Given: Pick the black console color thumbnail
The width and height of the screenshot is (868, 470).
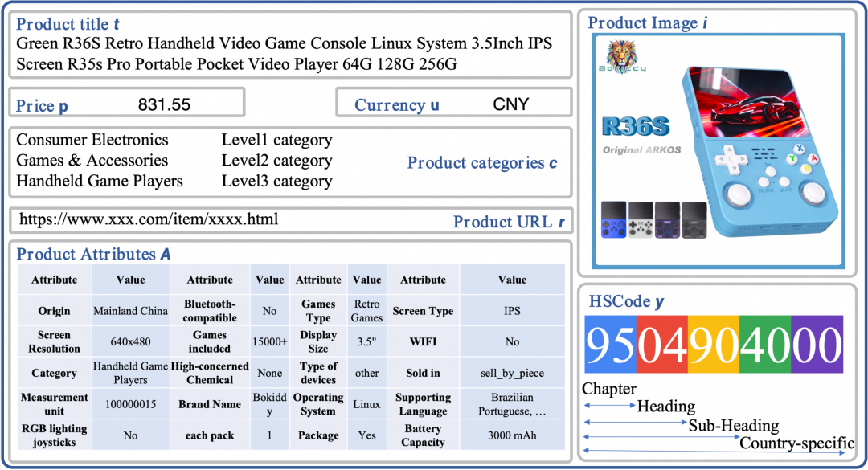Looking at the screenshot, I should 694,220.
